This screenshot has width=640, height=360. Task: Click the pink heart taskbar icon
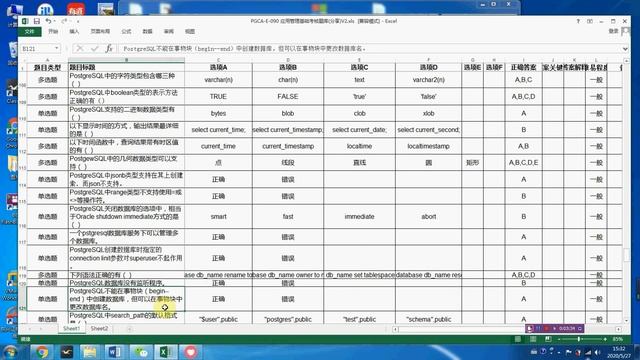click(190, 351)
